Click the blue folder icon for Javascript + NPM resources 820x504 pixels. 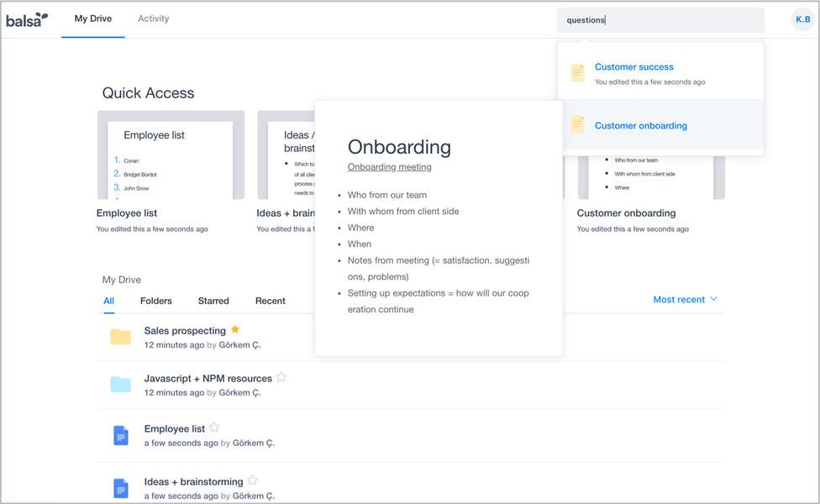[x=120, y=384]
